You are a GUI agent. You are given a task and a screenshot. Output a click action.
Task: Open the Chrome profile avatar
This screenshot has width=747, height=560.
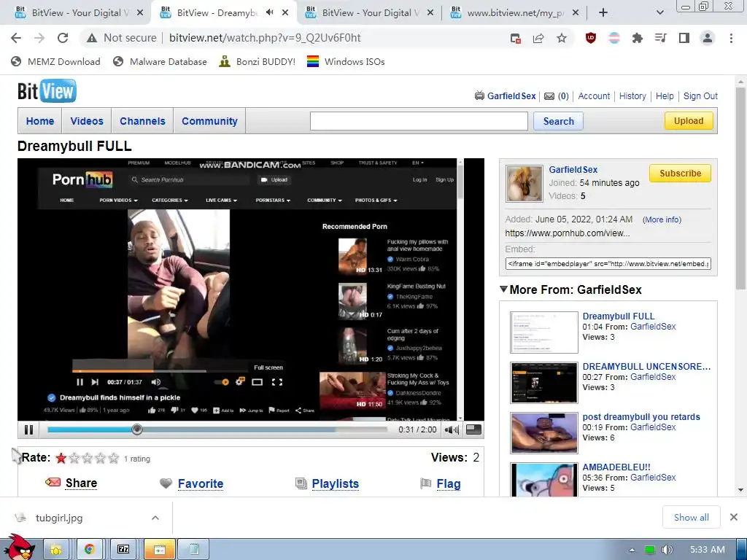(708, 38)
